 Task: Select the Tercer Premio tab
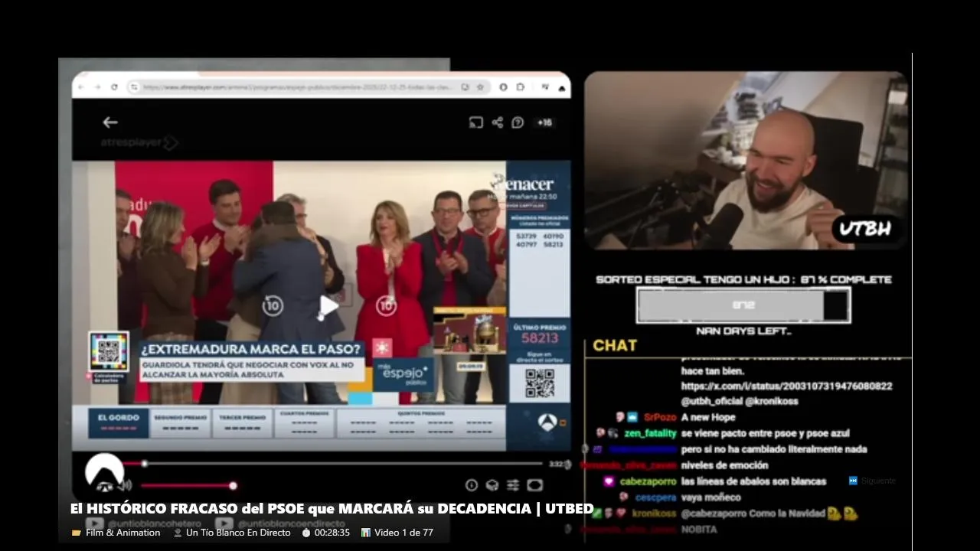pos(243,422)
